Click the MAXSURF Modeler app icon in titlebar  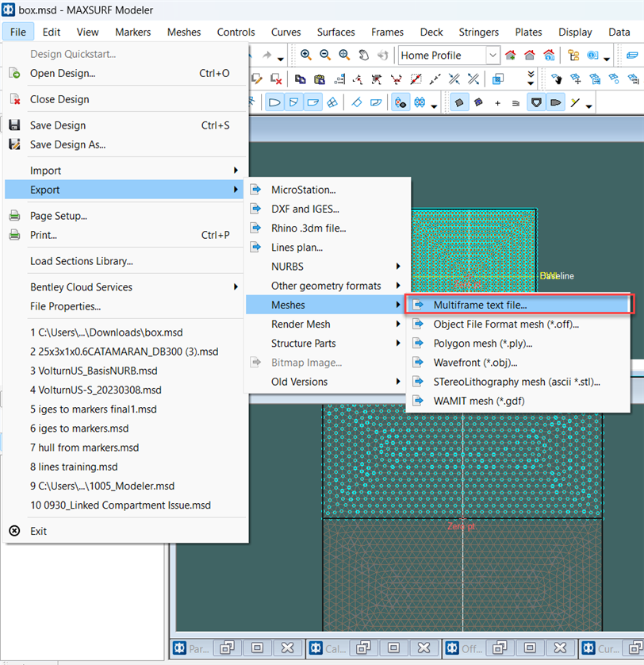click(10, 9)
